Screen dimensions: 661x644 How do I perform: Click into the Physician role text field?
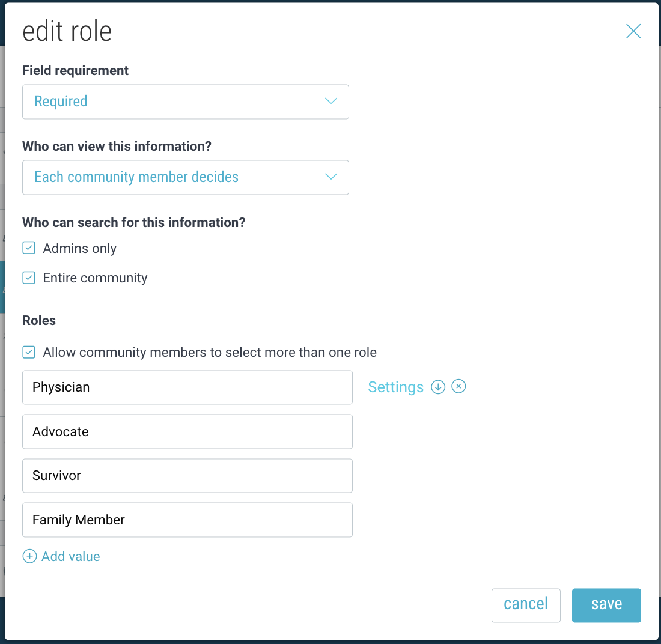pyautogui.click(x=187, y=387)
